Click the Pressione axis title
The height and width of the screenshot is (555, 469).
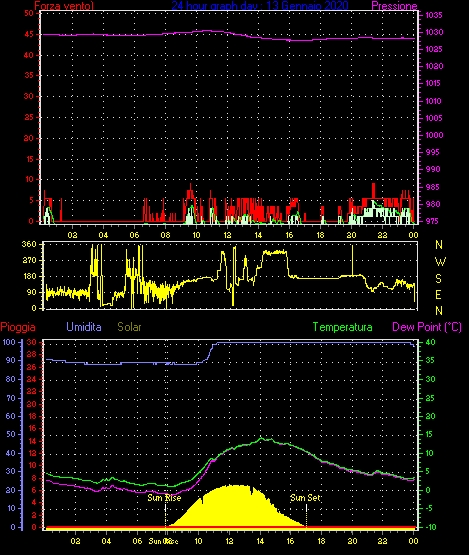click(x=394, y=6)
